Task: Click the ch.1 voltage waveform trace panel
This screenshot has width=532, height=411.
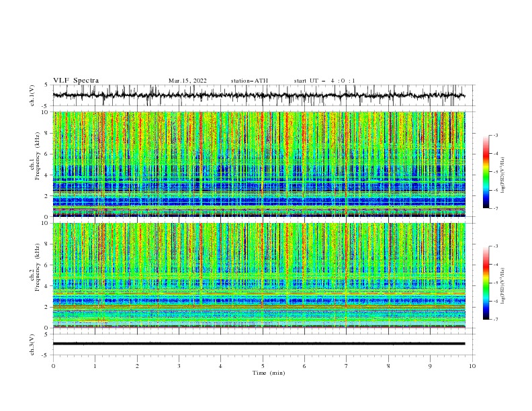Action: pyautogui.click(x=264, y=95)
